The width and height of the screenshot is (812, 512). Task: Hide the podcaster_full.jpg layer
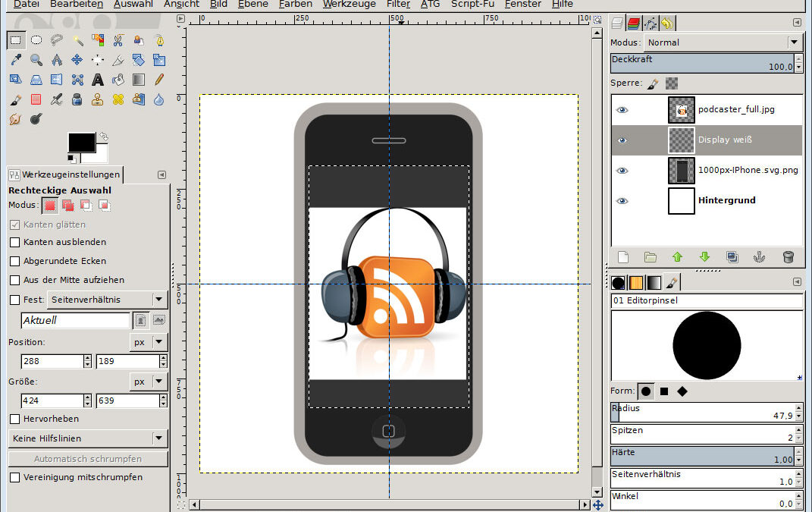(x=622, y=110)
